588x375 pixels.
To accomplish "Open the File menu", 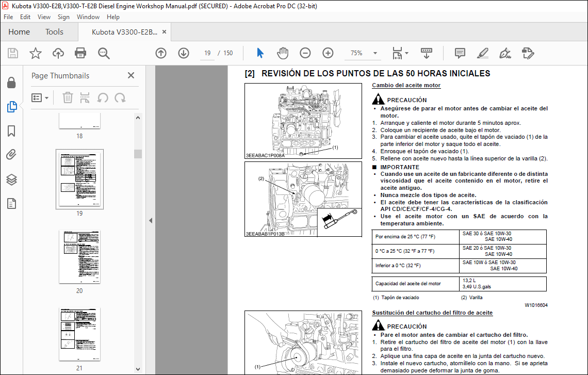I will [8, 17].
